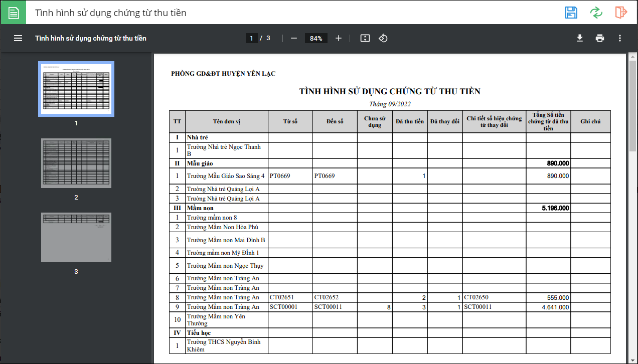Click the 'Mầm non' group row
The width and height of the screenshot is (638, 364).
390,208
